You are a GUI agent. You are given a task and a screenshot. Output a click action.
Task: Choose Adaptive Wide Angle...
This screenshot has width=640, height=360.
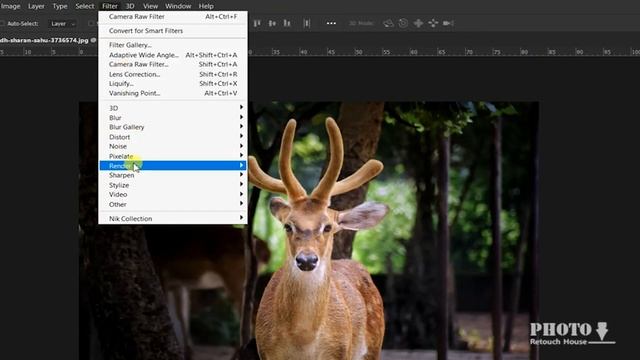click(x=173, y=55)
